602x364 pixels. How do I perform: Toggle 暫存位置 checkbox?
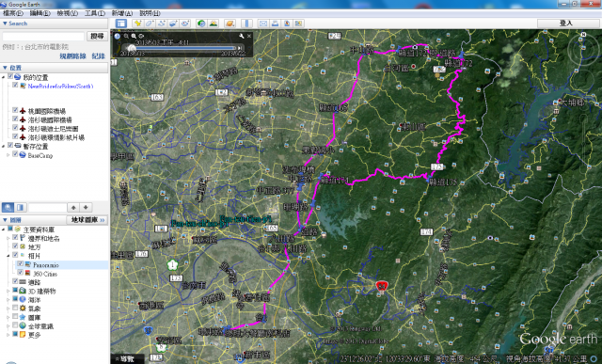tap(10, 146)
